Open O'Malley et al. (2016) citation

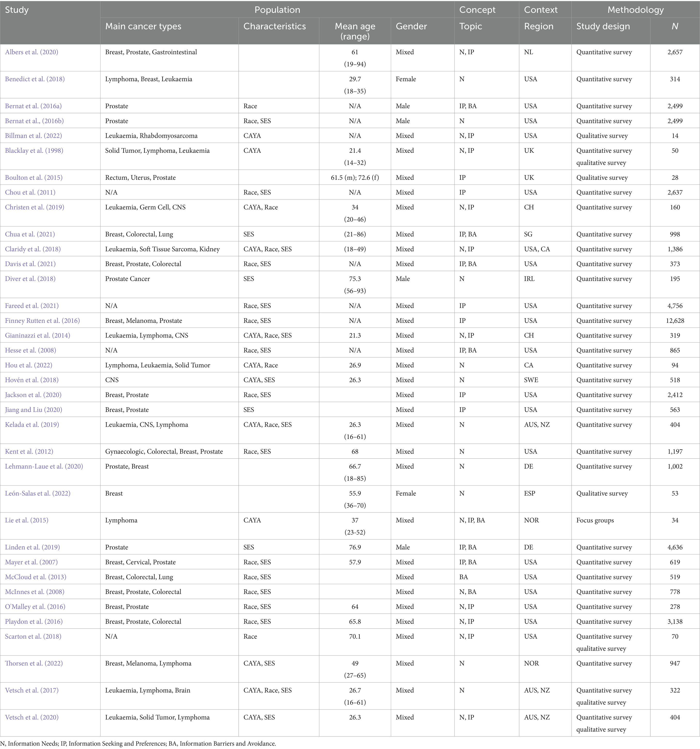click(35, 607)
